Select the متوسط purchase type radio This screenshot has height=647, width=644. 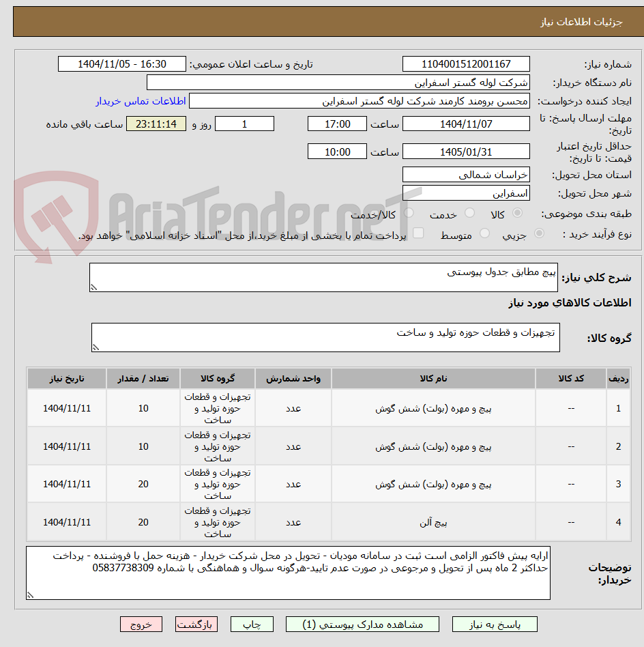(x=485, y=233)
